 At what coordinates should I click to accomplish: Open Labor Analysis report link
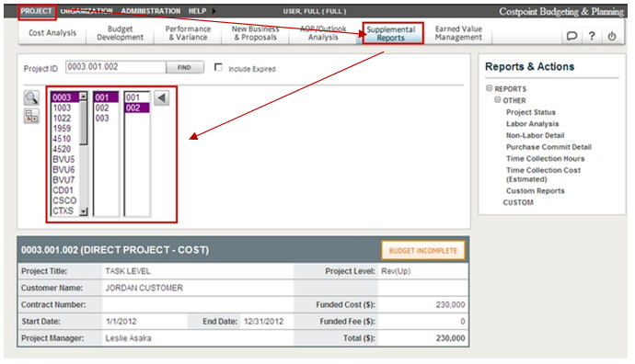pos(532,124)
